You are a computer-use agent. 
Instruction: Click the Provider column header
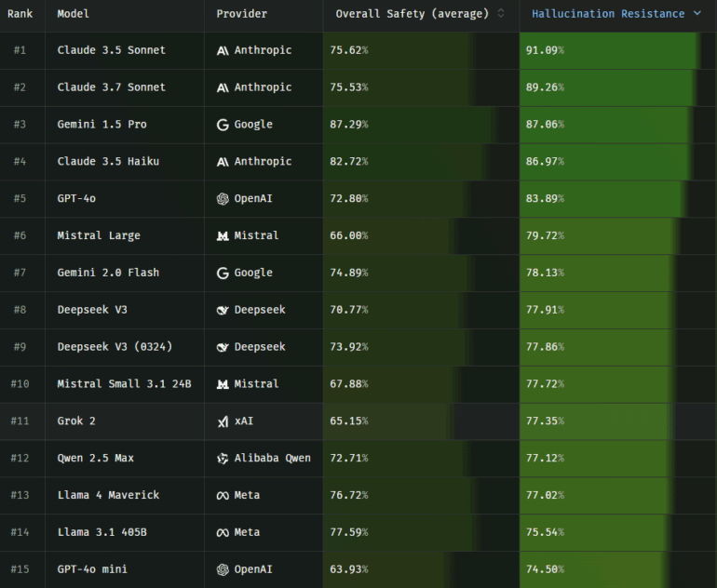tap(241, 14)
